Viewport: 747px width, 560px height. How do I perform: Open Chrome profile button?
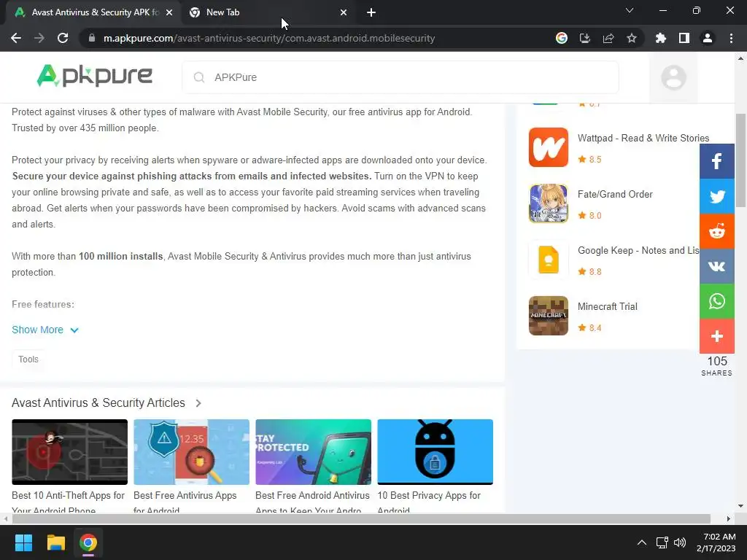pos(708,38)
